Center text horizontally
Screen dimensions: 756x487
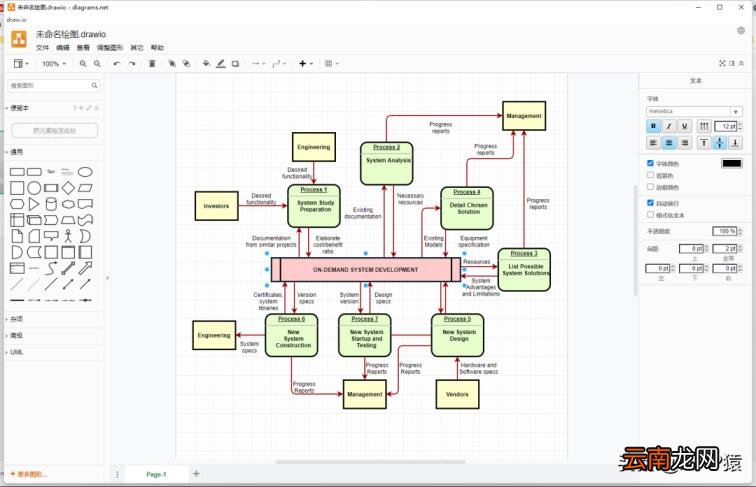(x=669, y=143)
